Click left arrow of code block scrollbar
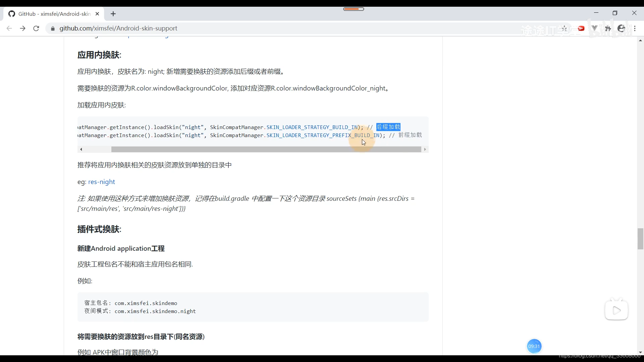Image resolution: width=644 pixels, height=362 pixels. pyautogui.click(x=81, y=149)
